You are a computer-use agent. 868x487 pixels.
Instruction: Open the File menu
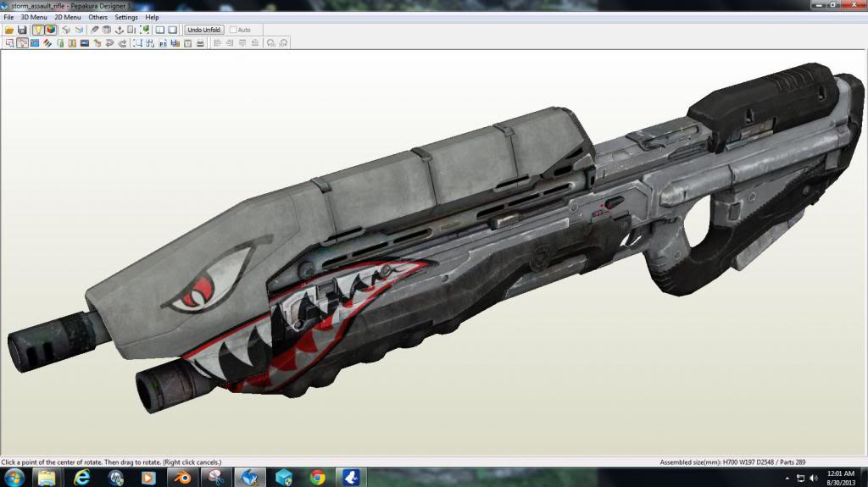point(8,17)
